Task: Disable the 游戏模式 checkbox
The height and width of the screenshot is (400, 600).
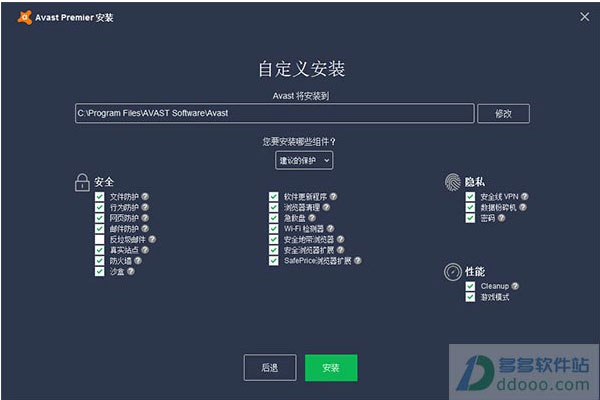Action: (470, 297)
